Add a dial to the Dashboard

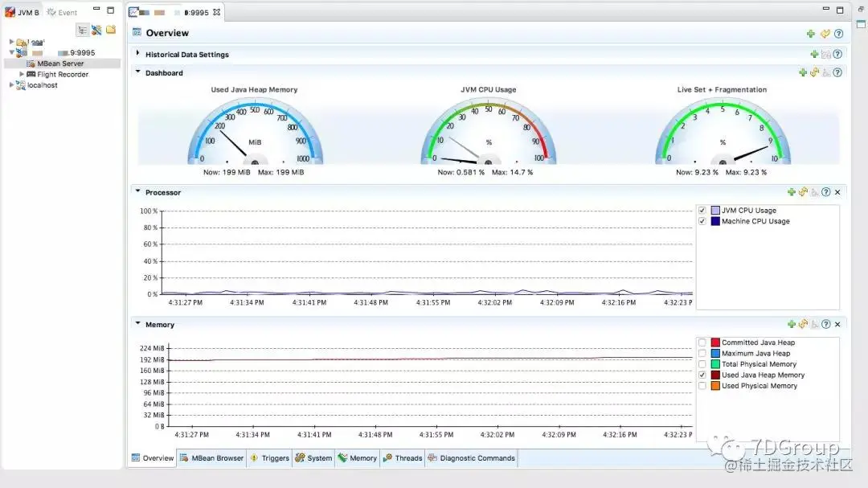coord(803,72)
